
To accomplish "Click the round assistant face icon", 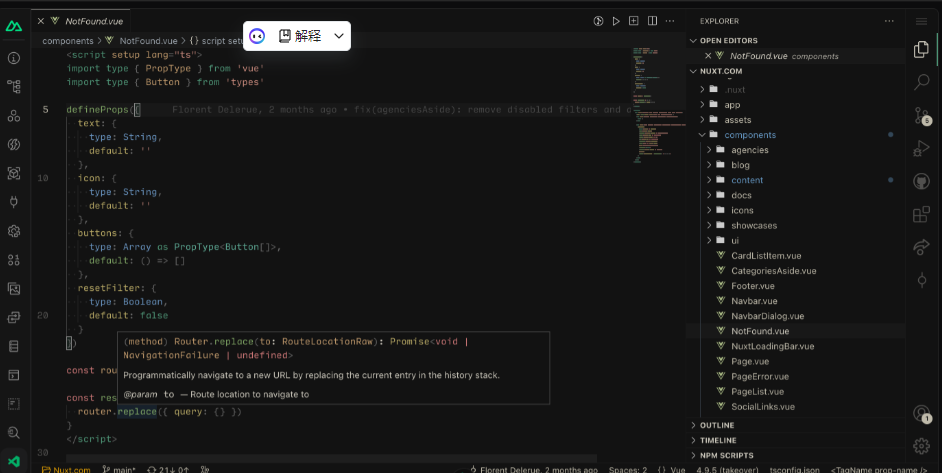I will click(257, 36).
